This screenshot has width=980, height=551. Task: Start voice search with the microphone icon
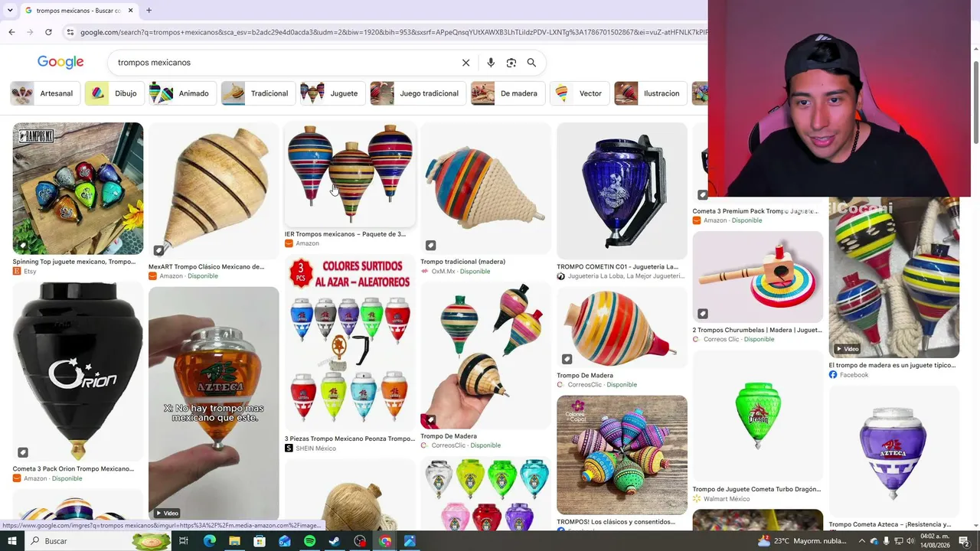pos(491,63)
